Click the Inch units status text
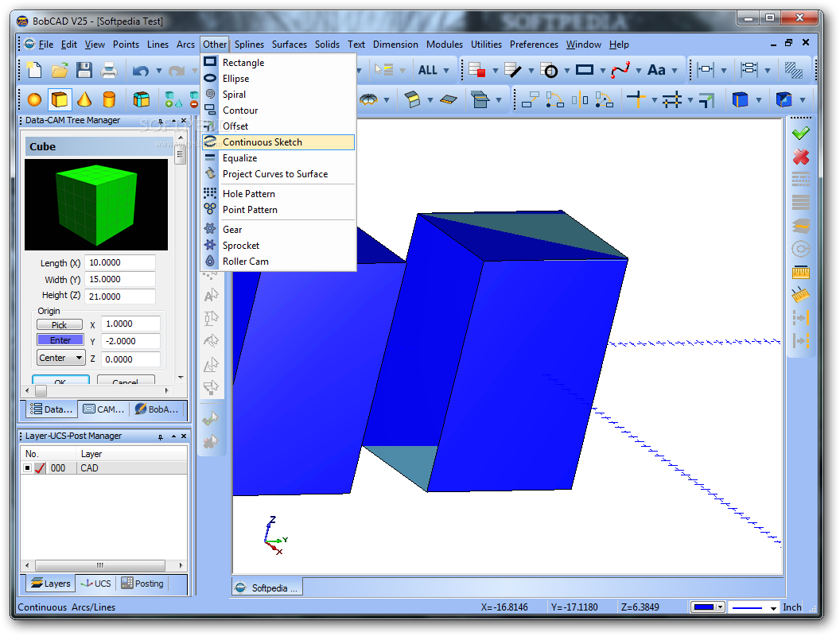The image size is (840, 636). pyautogui.click(x=791, y=607)
